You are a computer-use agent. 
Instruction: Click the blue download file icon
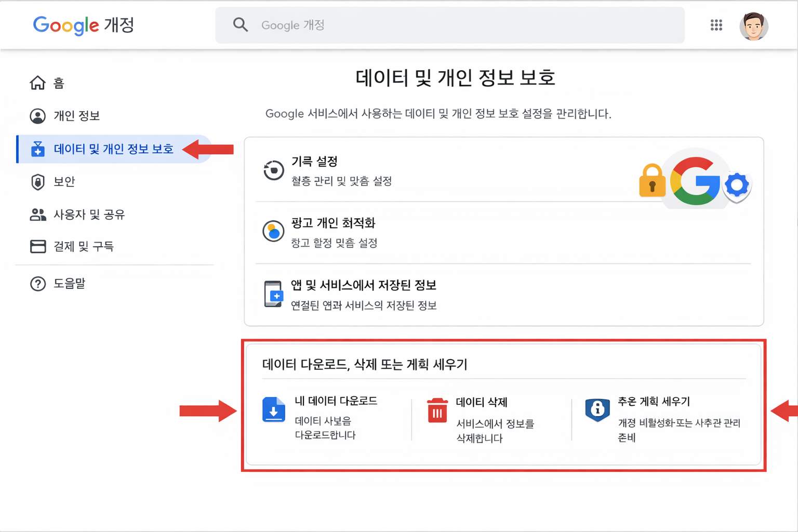click(274, 409)
